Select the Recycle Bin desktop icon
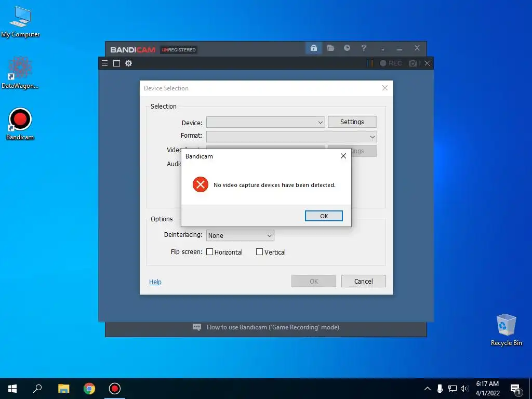The height and width of the screenshot is (399, 532). 506,330
